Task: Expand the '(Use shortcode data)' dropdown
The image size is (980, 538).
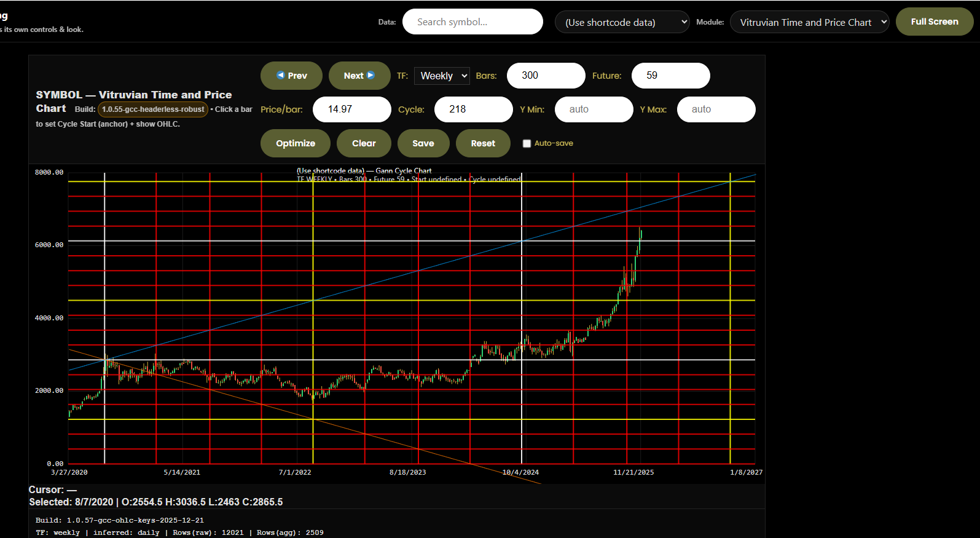Action: coord(622,22)
